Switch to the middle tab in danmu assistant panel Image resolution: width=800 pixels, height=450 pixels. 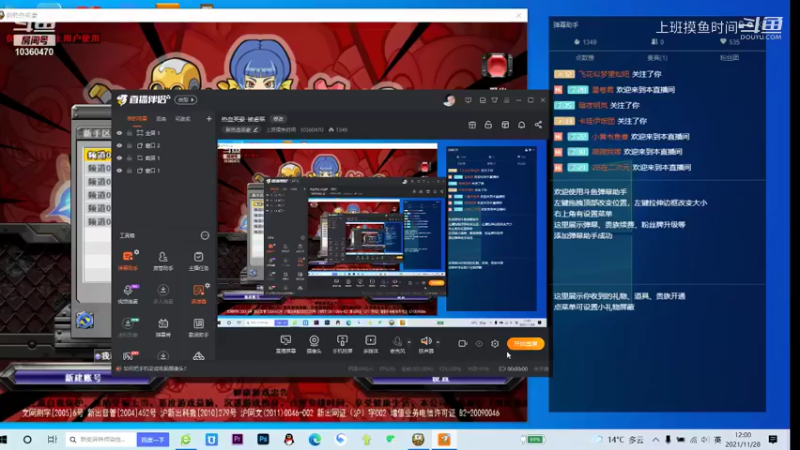(x=657, y=58)
